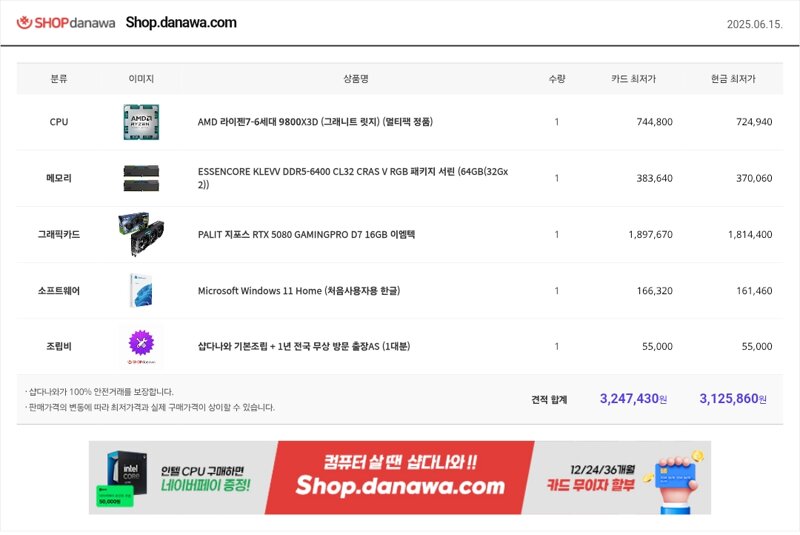Open the Shop.danawa.com header link
Screen dimensions: 800x535
coord(181,22)
